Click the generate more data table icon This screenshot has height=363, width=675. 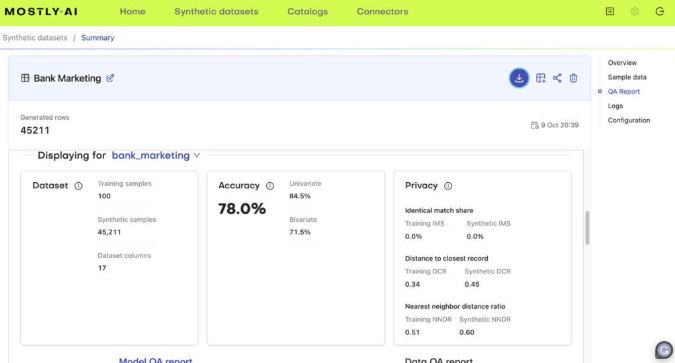tap(541, 78)
